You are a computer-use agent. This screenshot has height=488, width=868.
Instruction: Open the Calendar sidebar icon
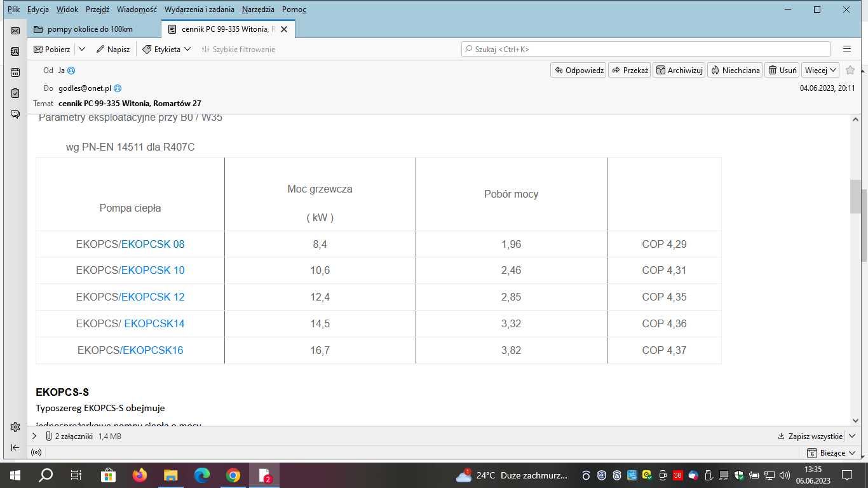(15, 72)
